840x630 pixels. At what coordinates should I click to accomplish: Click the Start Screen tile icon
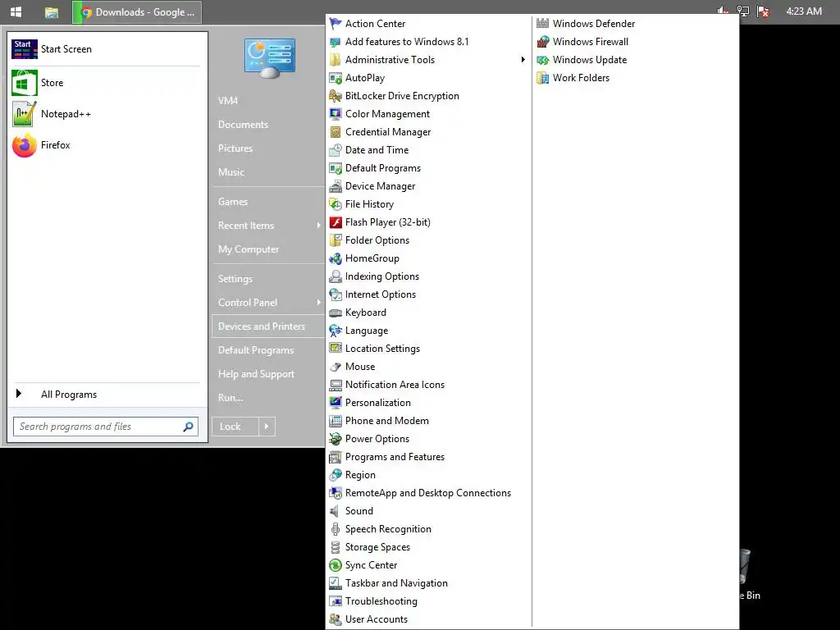[x=24, y=49]
